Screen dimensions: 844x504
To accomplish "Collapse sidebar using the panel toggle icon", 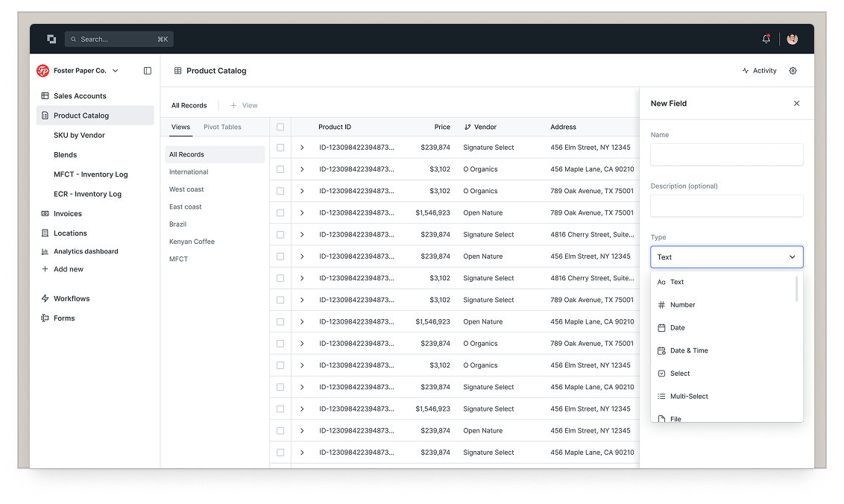I will pos(148,71).
